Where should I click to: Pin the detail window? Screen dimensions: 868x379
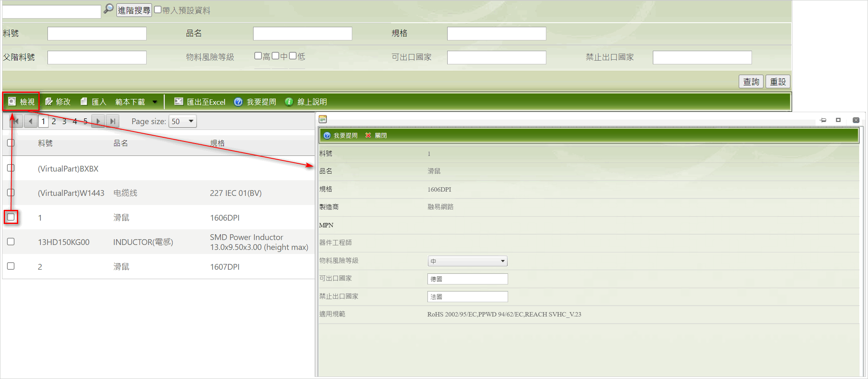pos(823,120)
